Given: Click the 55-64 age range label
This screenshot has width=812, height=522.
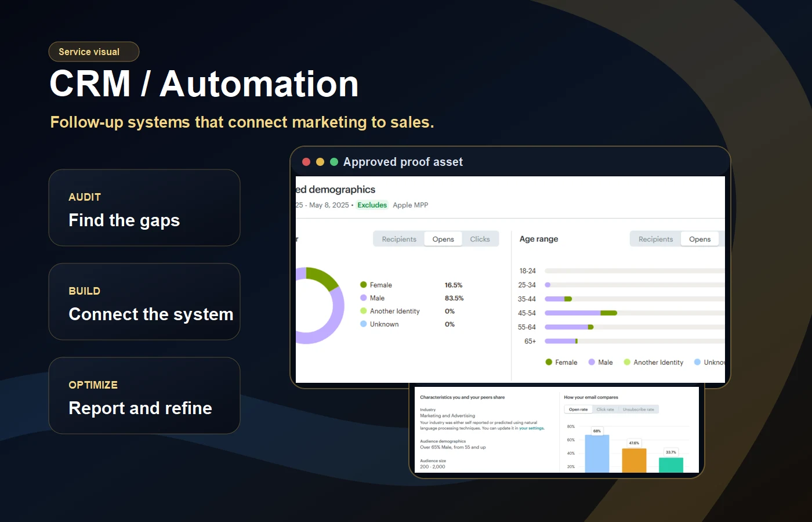Looking at the screenshot, I should click(527, 327).
